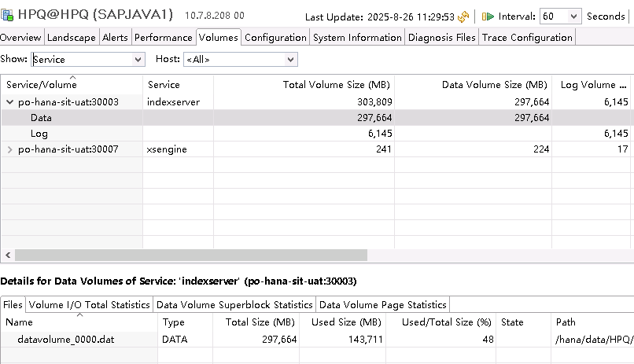
Task: Expand the po-hana-sit-uat:30007 xsengine node
Action: tap(9, 149)
